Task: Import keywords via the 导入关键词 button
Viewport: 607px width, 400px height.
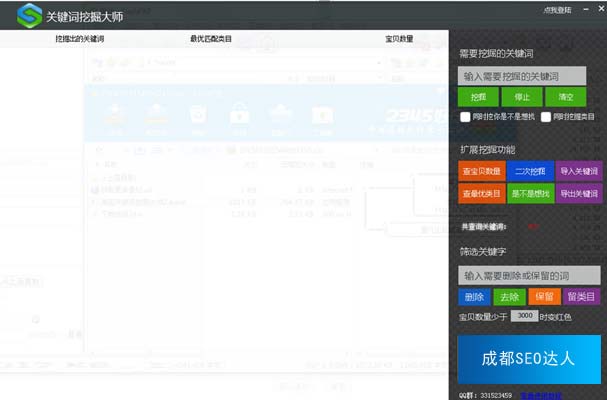Action: (x=579, y=171)
